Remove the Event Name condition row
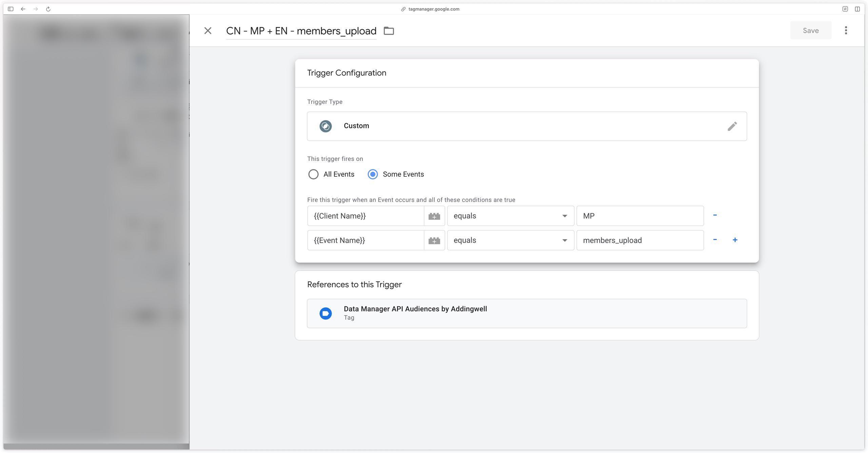 click(715, 240)
